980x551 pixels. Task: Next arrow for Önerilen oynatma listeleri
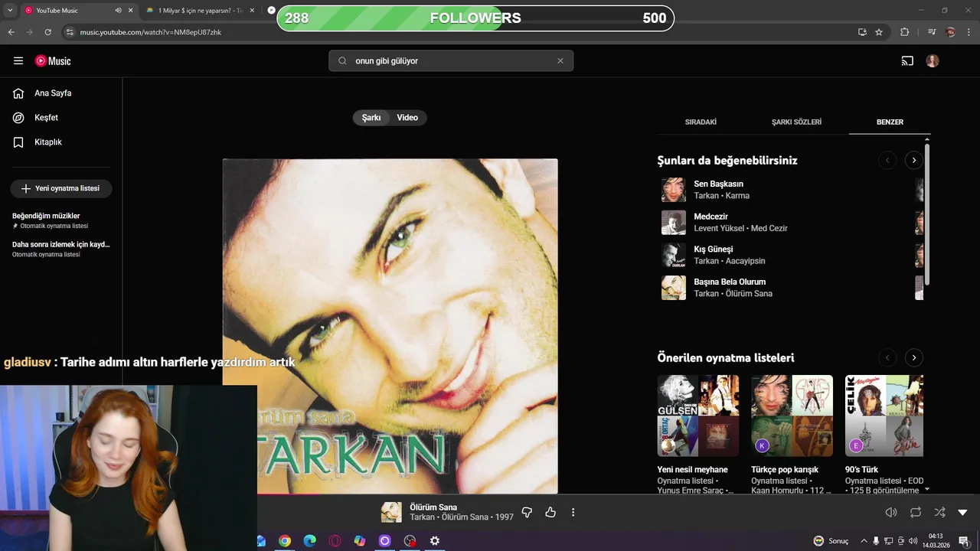click(x=913, y=357)
